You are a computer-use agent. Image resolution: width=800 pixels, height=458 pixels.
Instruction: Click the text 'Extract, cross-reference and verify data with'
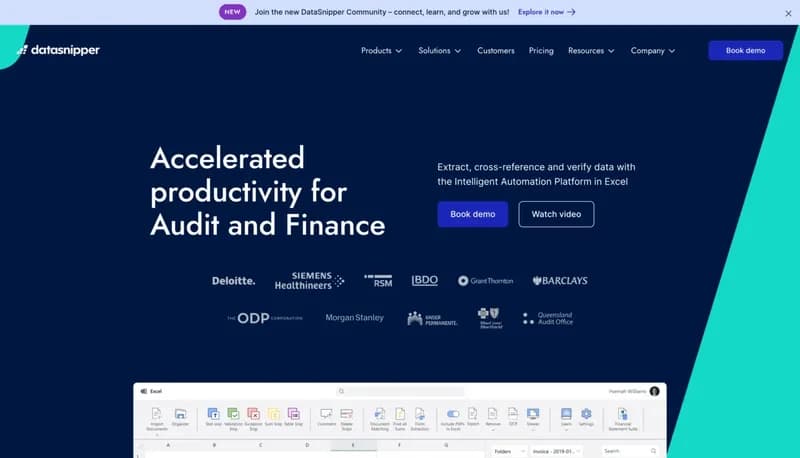tap(536, 167)
